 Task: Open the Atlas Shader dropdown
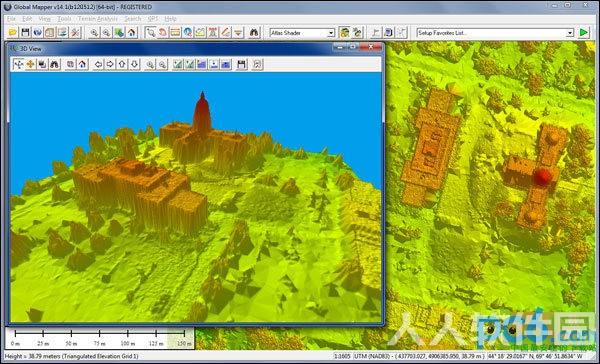(302, 33)
